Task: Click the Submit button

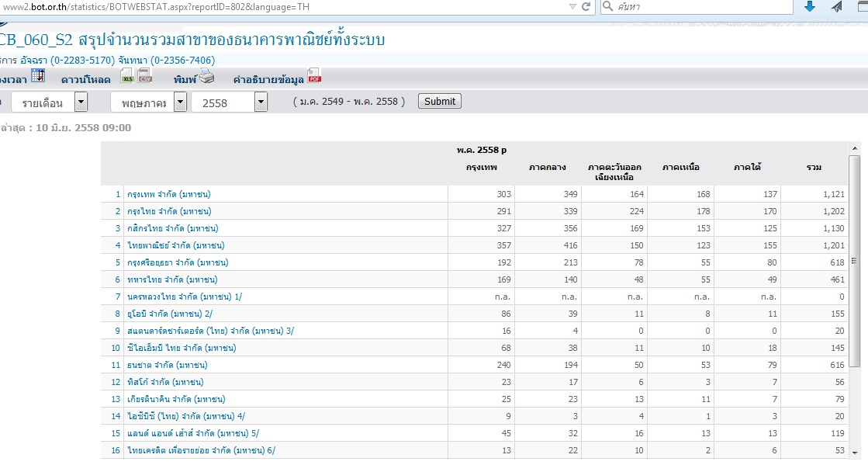Action: coord(440,102)
